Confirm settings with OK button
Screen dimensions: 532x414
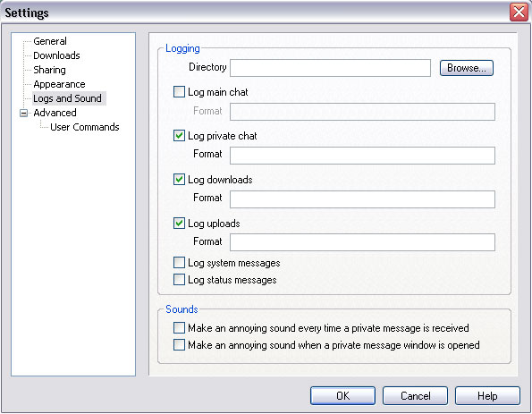[x=342, y=396]
